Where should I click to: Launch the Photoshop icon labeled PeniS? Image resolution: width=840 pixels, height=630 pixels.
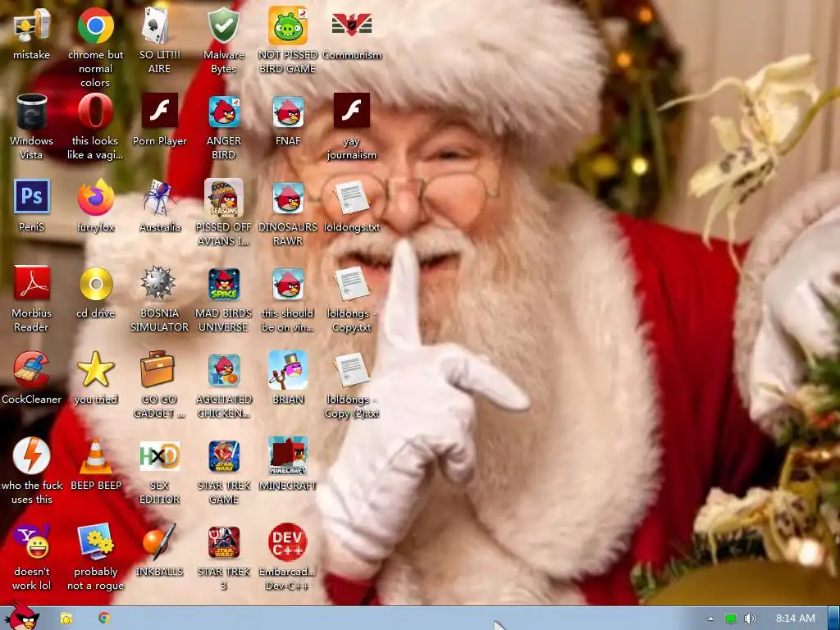[x=32, y=197]
